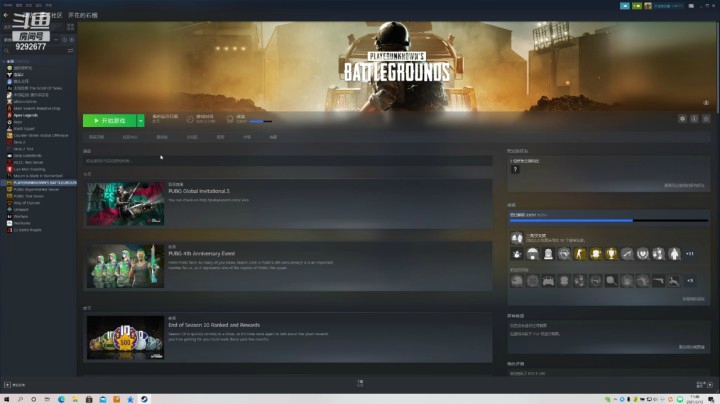Open End of Season 10 Ranked and Rewards
Viewport: 720px width, 404px height.
coord(214,325)
